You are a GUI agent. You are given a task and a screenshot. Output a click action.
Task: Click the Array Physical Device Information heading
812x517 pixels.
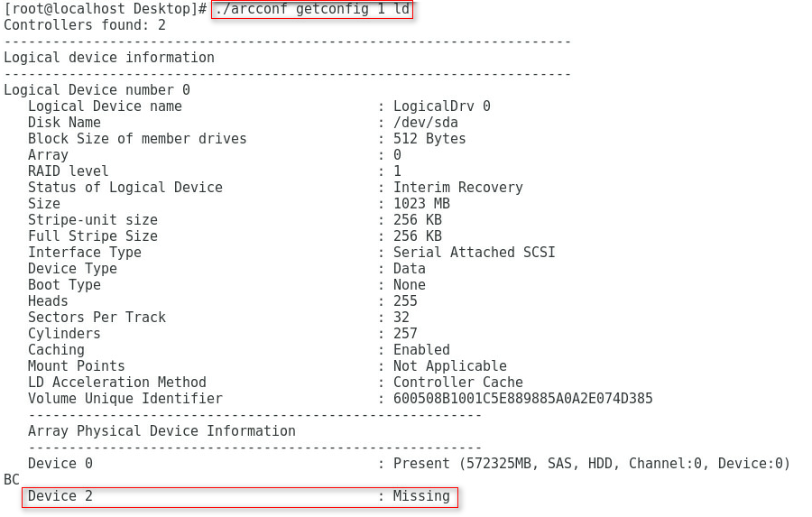point(161,431)
